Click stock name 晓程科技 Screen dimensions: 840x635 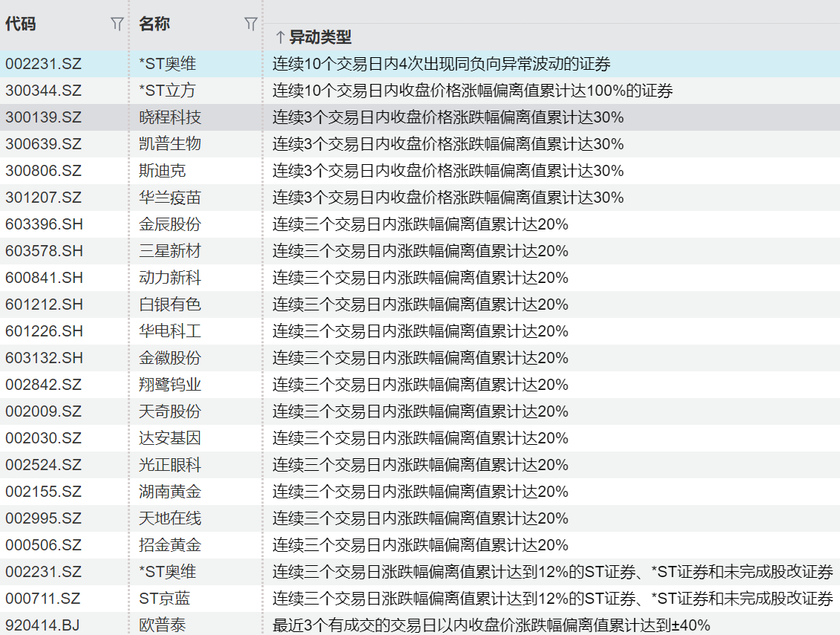[x=170, y=117]
